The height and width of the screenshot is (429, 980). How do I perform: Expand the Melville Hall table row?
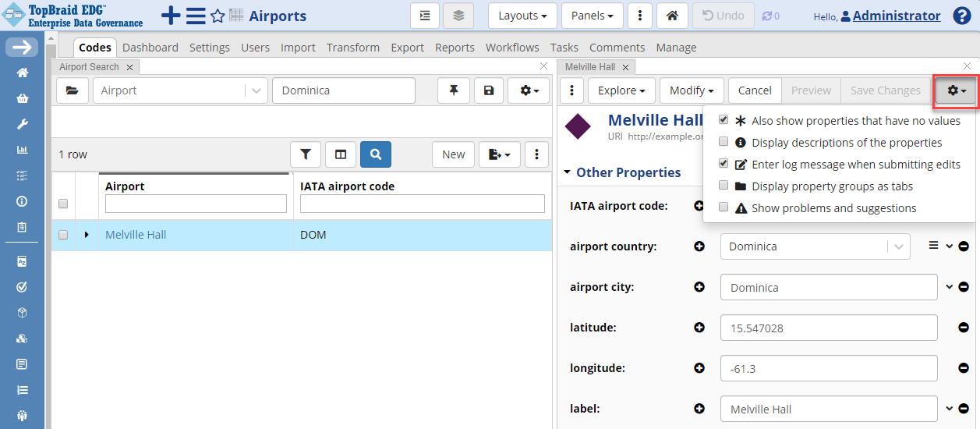coord(87,235)
